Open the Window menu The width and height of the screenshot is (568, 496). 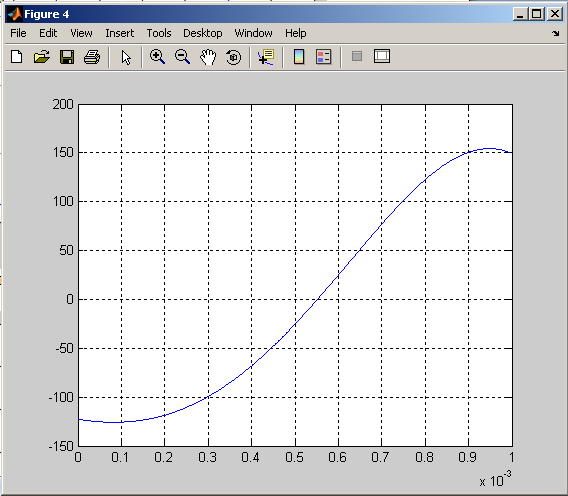[253, 33]
